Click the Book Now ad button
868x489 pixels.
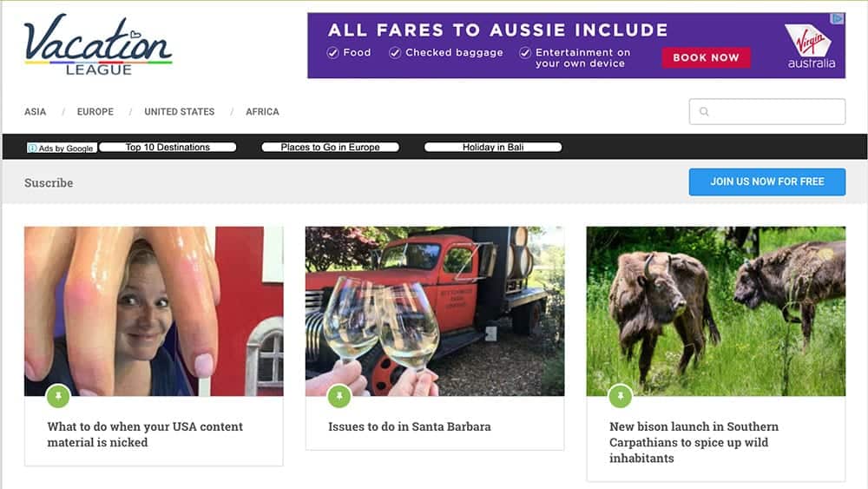click(x=707, y=57)
